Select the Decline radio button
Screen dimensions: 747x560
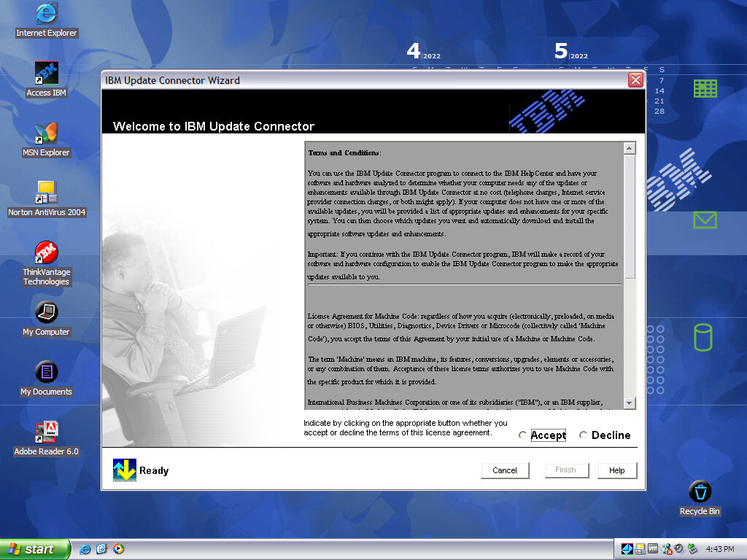[x=583, y=435]
